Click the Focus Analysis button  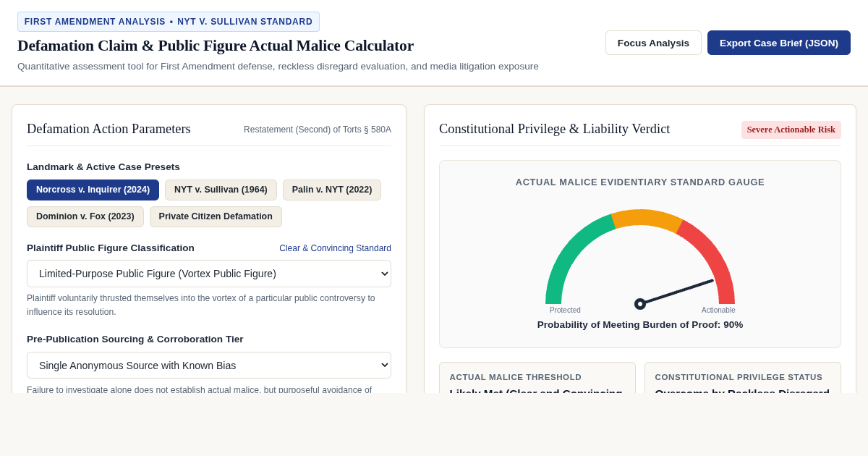[653, 43]
